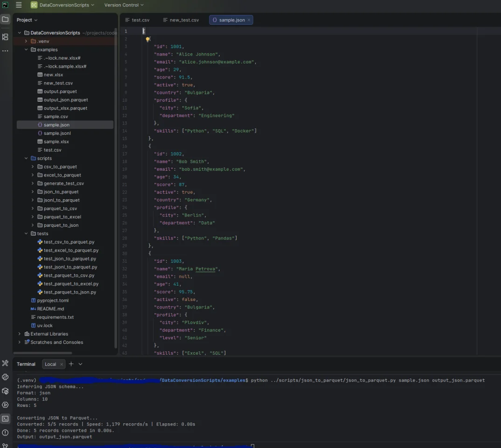Image resolution: width=501 pixels, height=448 pixels.
Task: Expand the parquet_to_json folder
Action: pyautogui.click(x=33, y=225)
